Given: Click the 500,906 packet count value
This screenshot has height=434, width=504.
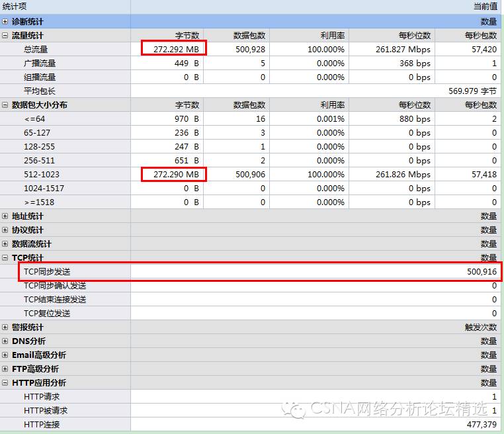Looking at the screenshot, I should click(x=251, y=174).
